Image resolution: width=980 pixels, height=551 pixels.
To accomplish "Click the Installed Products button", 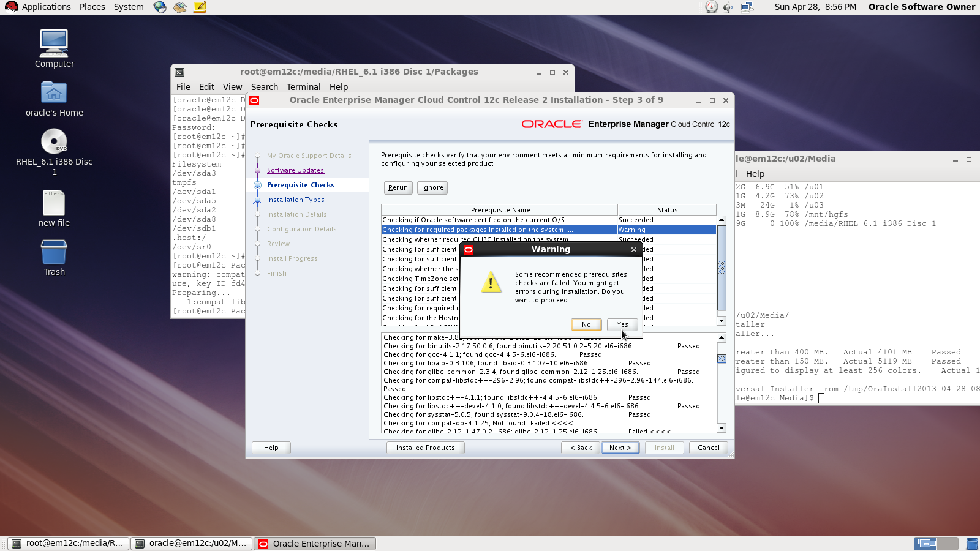I will coord(425,448).
